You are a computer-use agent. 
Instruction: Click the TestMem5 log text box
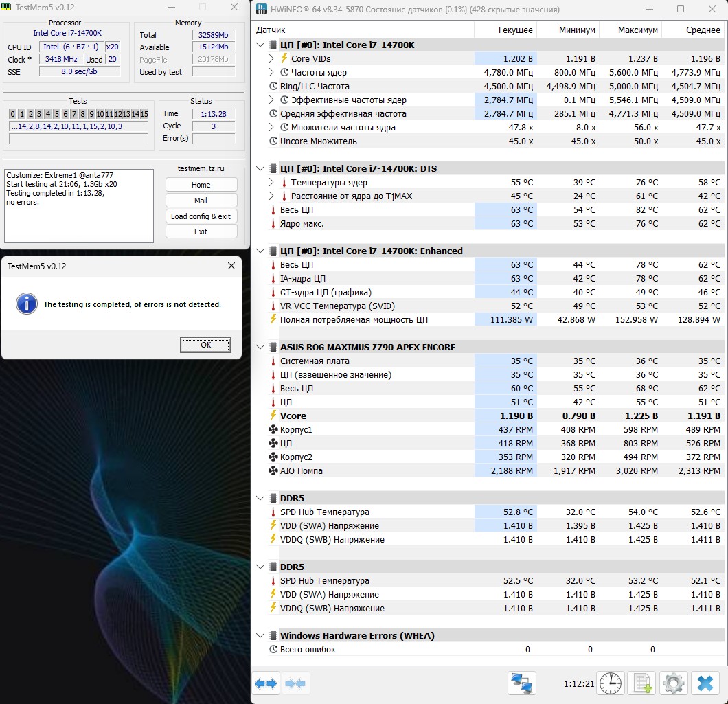tap(79, 206)
